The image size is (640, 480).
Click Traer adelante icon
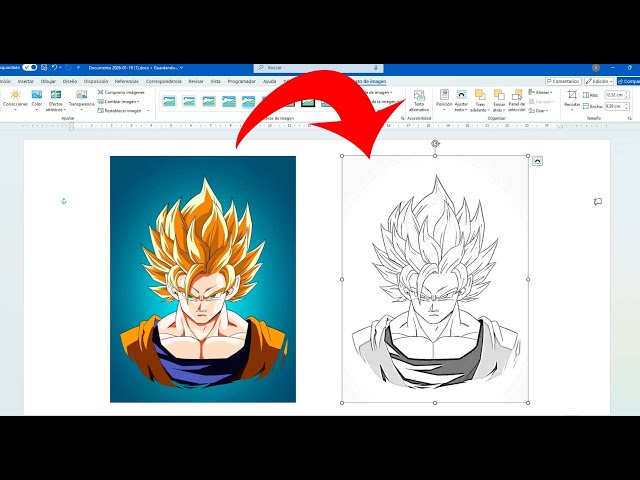tap(480, 96)
